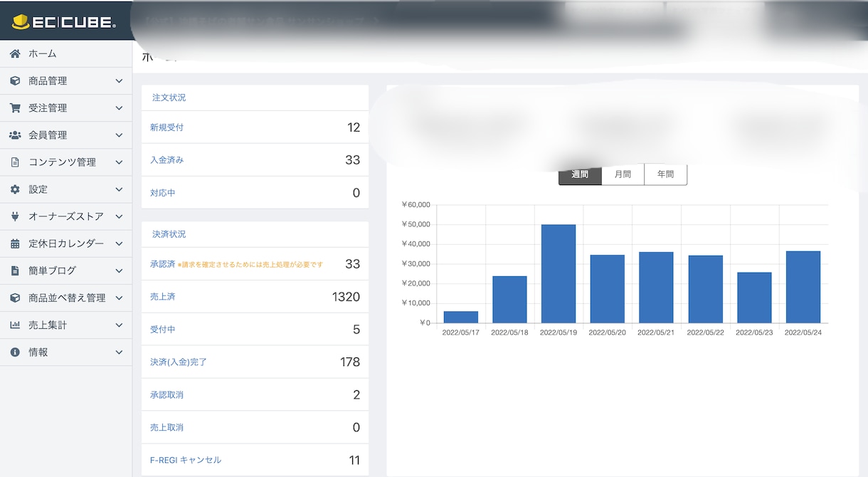Open the 新規受付 orders link

tap(166, 127)
